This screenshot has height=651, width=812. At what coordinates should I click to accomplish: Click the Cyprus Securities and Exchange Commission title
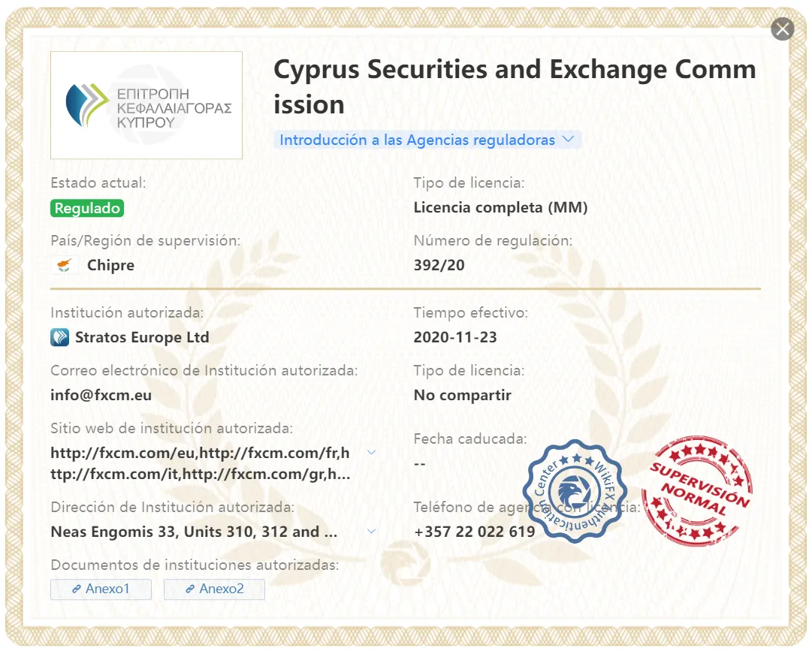[515, 87]
